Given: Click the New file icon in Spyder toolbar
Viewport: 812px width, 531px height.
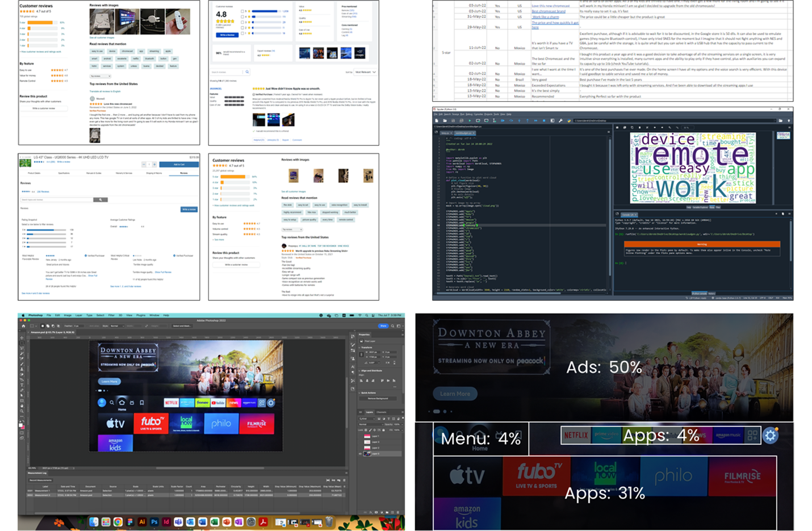Looking at the screenshot, I should pos(437,120).
